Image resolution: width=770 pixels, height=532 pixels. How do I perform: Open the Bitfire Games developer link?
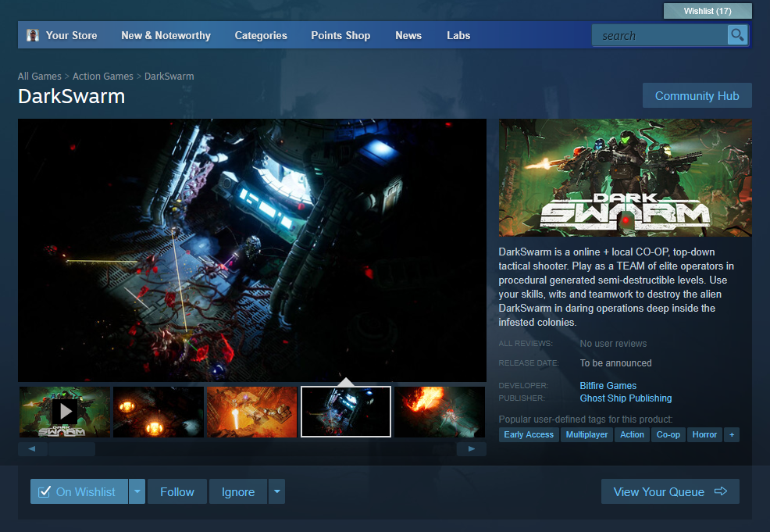pyautogui.click(x=608, y=385)
